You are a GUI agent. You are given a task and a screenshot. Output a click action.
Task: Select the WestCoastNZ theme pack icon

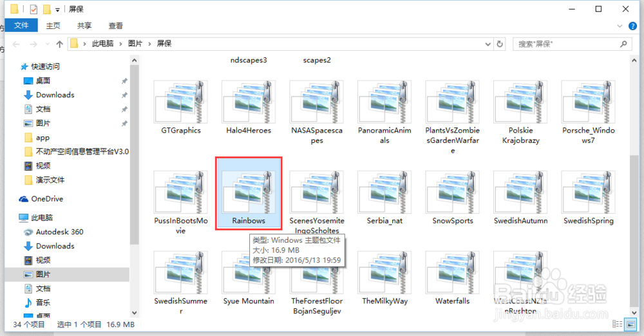pos(520,272)
